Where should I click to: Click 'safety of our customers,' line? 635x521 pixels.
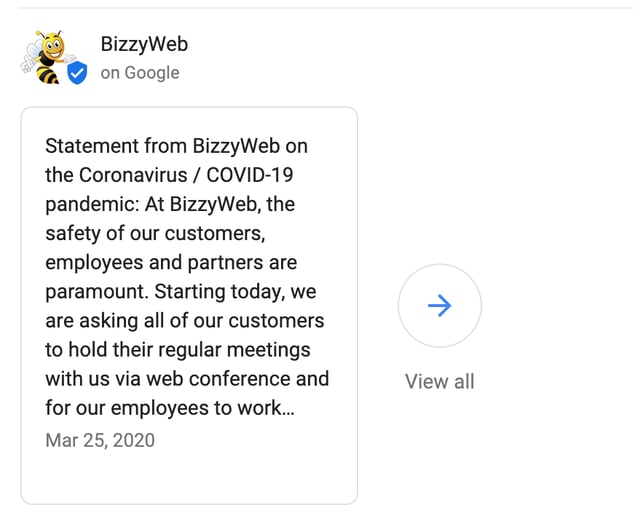[x=156, y=233]
